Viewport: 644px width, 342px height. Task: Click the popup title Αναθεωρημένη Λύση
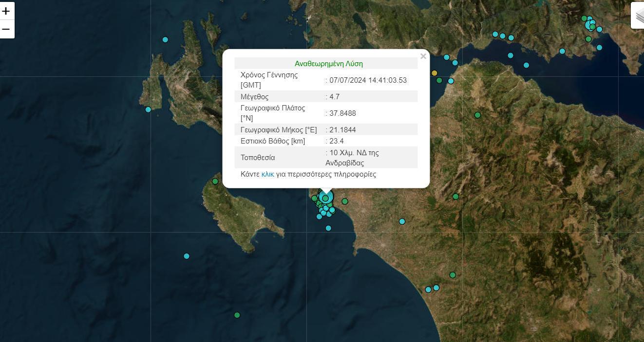pos(328,64)
